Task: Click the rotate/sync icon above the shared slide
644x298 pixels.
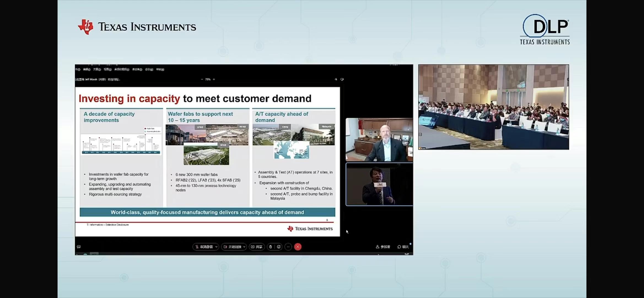Action: (342, 79)
